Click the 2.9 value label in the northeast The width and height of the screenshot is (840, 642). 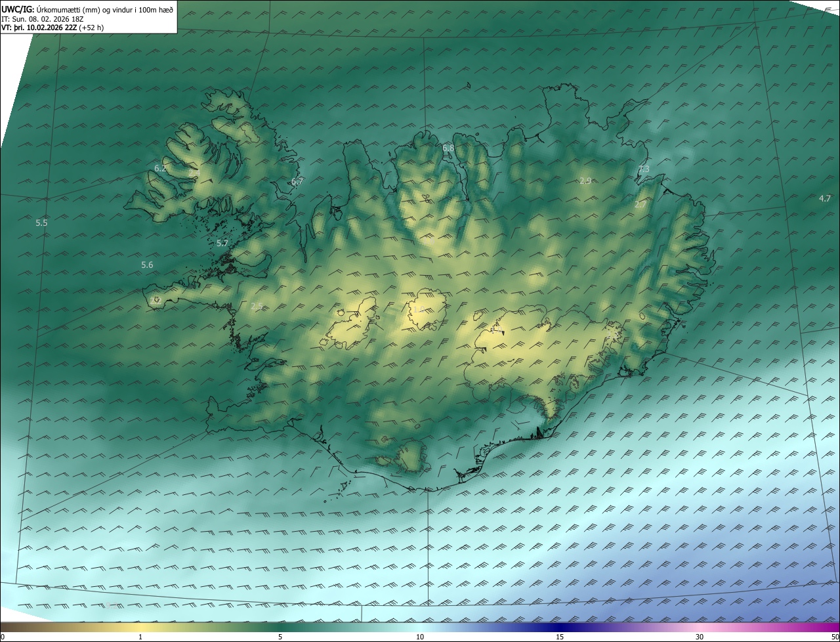(586, 181)
